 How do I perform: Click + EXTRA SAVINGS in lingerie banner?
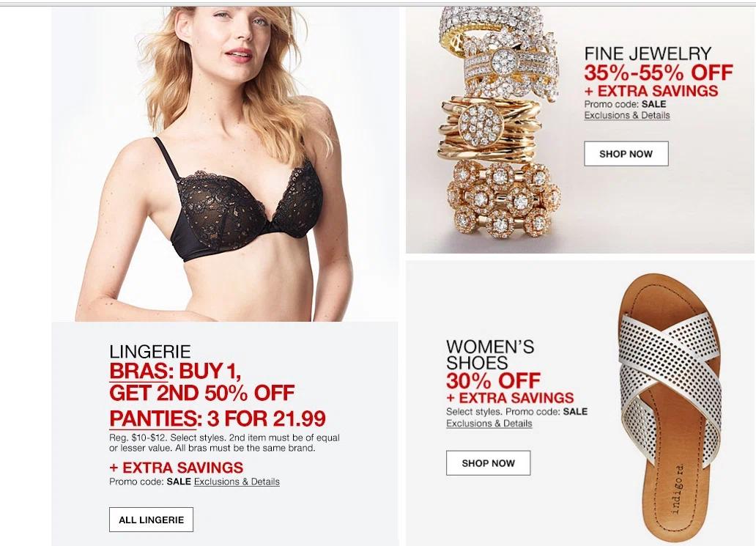(x=176, y=468)
